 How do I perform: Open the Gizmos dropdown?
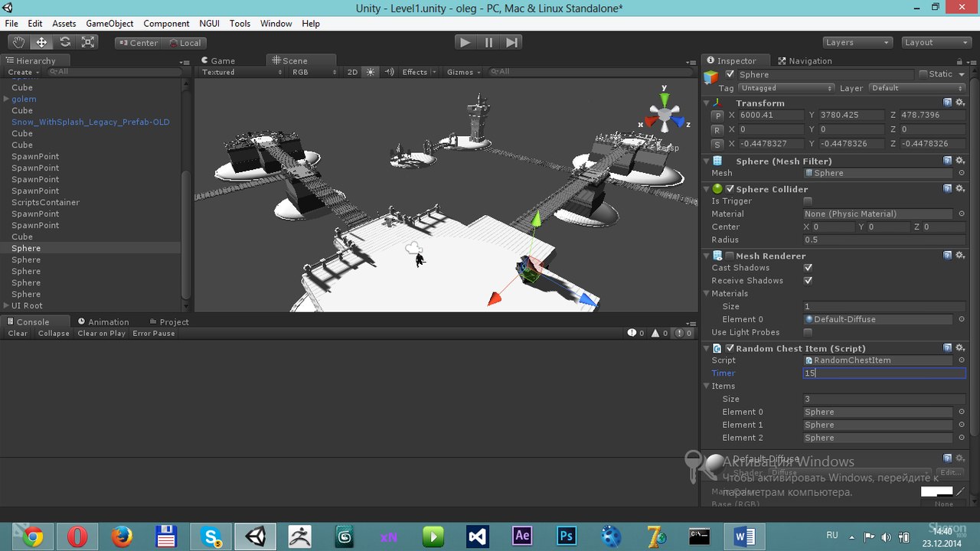pyautogui.click(x=464, y=72)
